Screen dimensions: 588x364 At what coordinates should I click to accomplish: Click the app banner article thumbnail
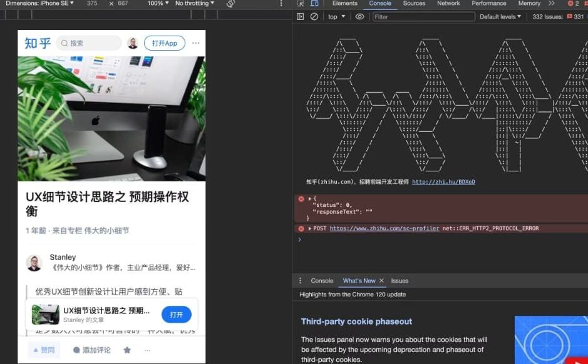click(45, 315)
